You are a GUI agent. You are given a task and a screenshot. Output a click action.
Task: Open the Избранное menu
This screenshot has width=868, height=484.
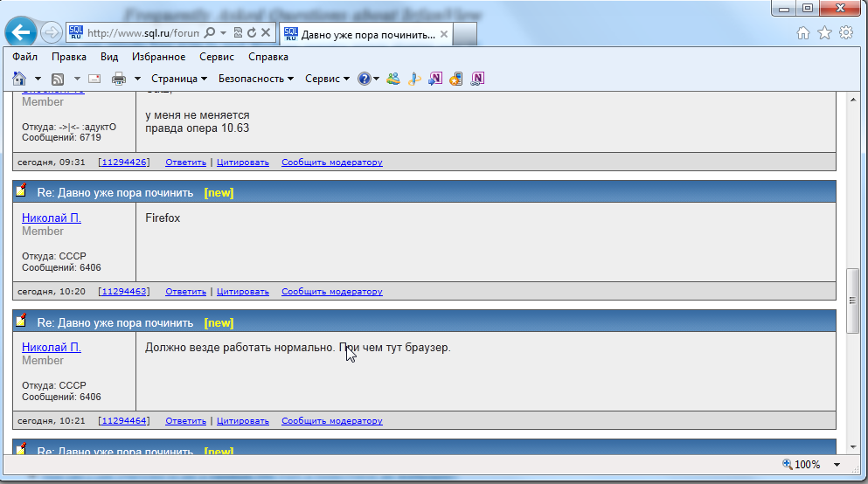pyautogui.click(x=158, y=57)
